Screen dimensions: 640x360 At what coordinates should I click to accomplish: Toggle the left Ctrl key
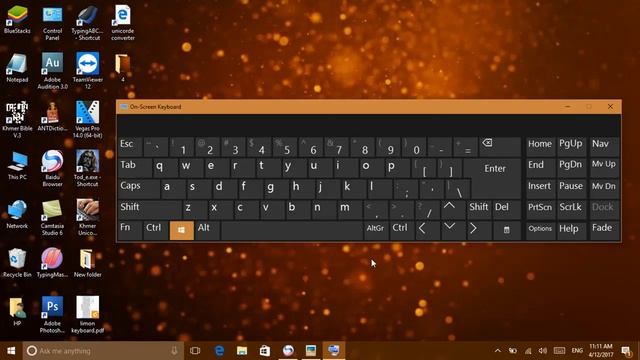[156, 230]
